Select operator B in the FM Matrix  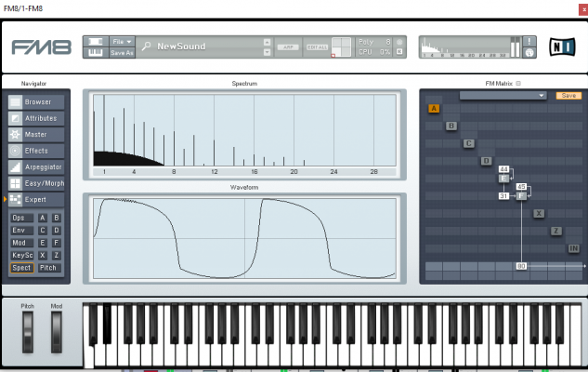[451, 126]
